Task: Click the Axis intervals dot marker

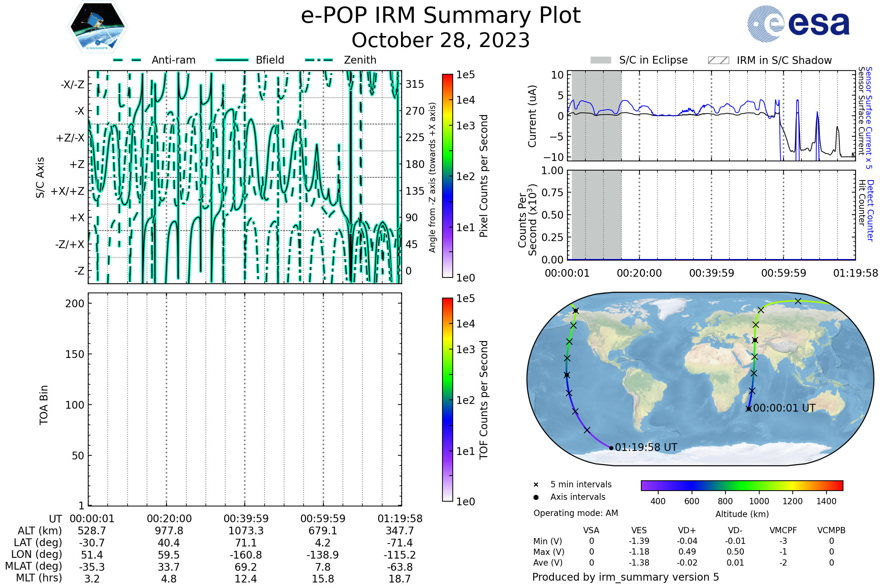Action: point(536,497)
